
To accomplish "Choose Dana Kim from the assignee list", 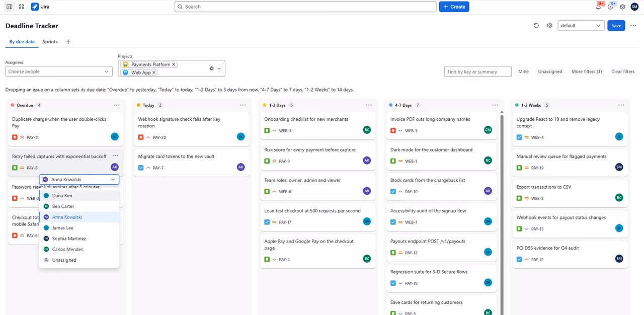I will pos(79,196).
